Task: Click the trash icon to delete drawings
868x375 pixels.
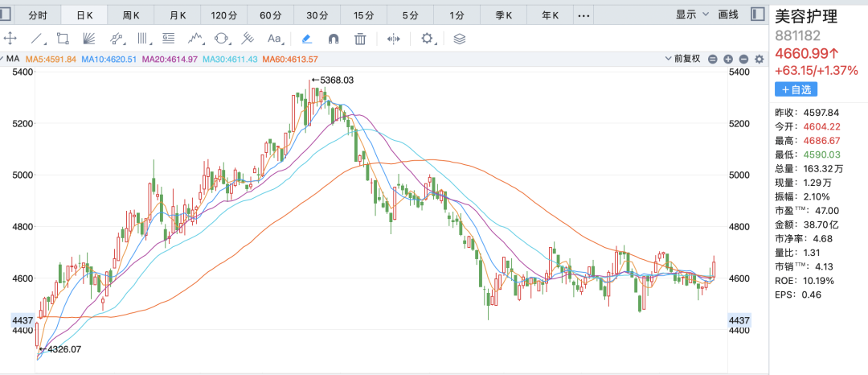Action: click(361, 38)
